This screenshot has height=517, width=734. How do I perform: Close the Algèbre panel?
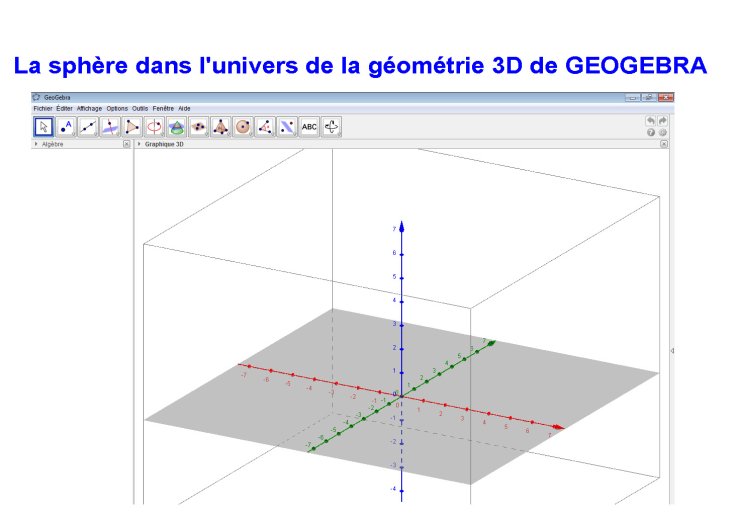click(x=126, y=144)
